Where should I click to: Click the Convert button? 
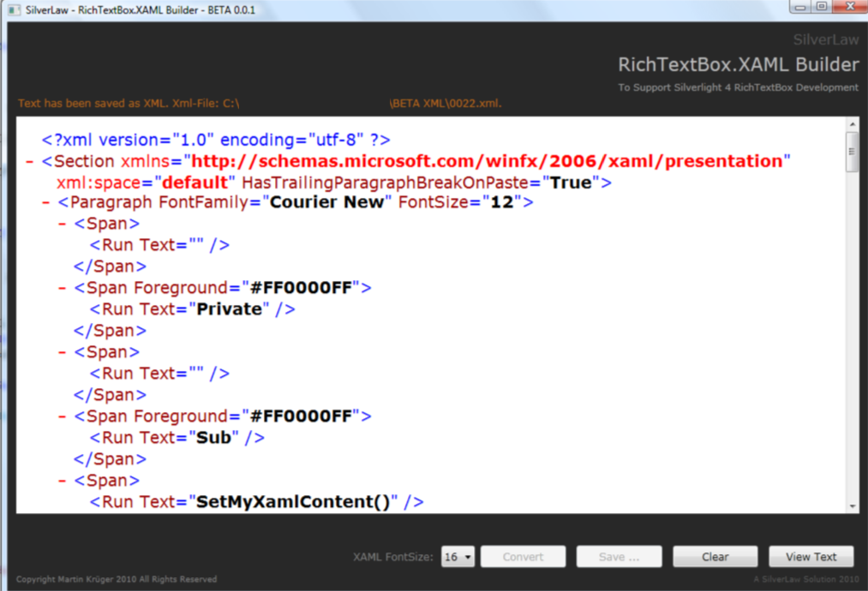(x=523, y=556)
